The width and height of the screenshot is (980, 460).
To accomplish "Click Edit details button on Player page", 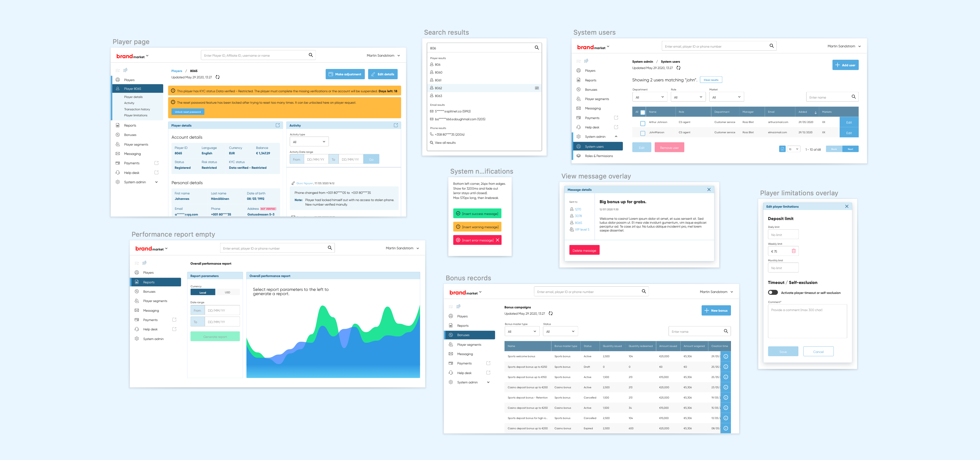I will coord(383,74).
